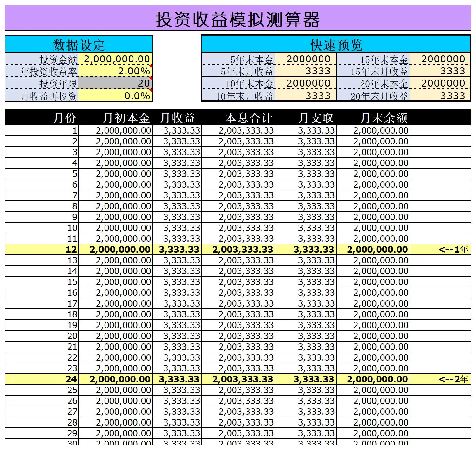Select the 年投资收益率 cell showing 2.00%

click(x=116, y=71)
